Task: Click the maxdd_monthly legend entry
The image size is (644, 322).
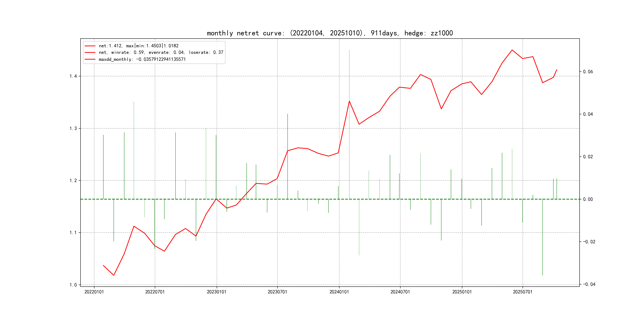Action: click(x=142, y=59)
